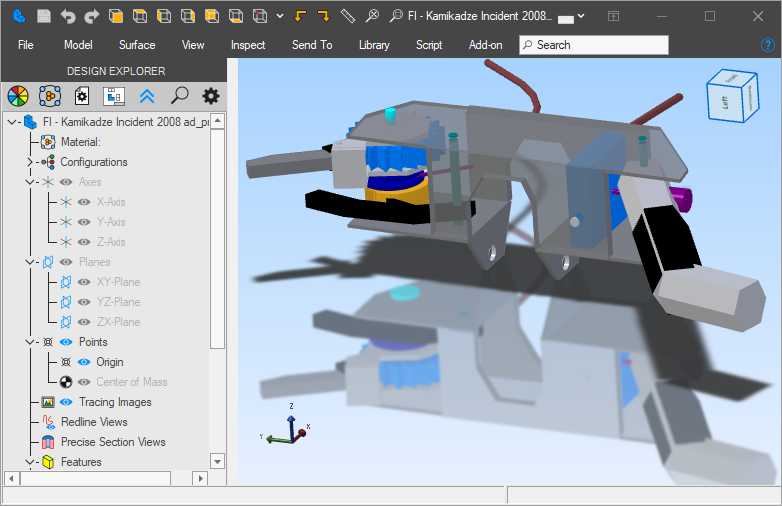The image size is (782, 506).
Task: Click the help question mark icon
Action: [x=768, y=45]
